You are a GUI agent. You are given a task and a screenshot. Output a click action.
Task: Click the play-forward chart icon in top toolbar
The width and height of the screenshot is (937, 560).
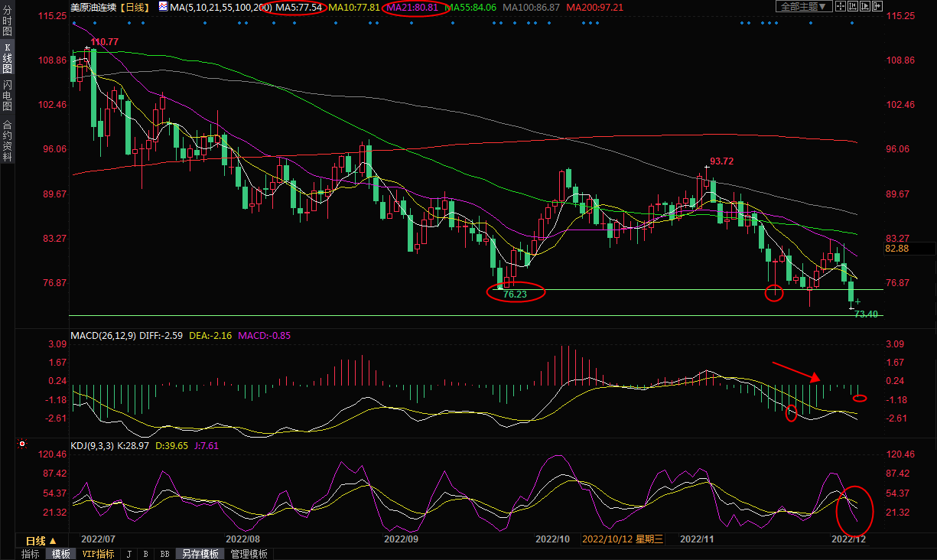(x=865, y=6)
